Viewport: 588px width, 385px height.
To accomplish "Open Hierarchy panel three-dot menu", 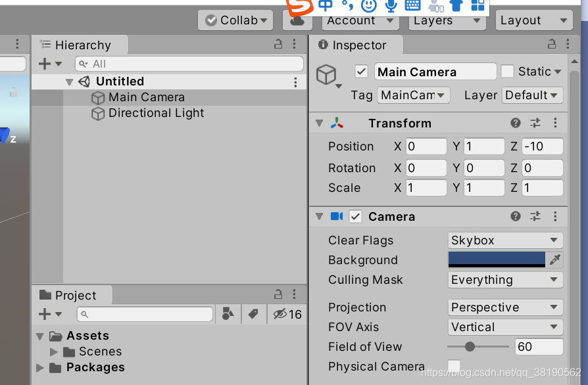I will point(295,44).
